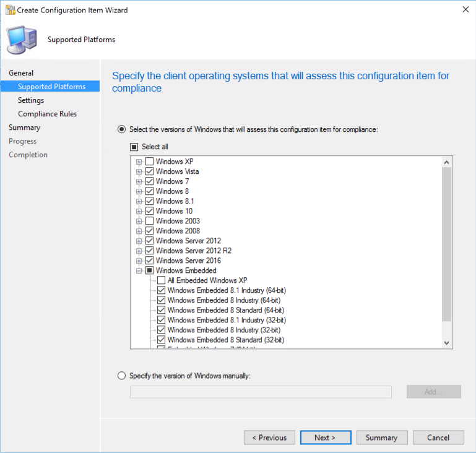The height and width of the screenshot is (453, 476).
Task: Cancel the wizard
Action: click(438, 438)
